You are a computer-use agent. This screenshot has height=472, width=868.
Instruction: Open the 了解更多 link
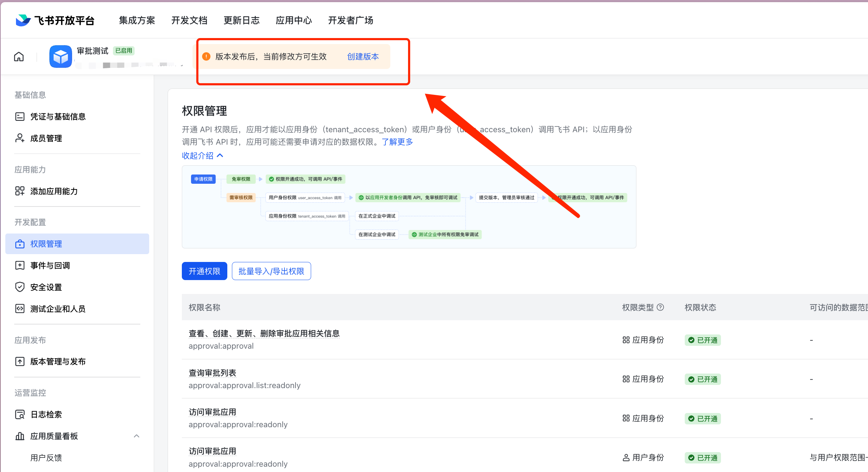pos(397,142)
